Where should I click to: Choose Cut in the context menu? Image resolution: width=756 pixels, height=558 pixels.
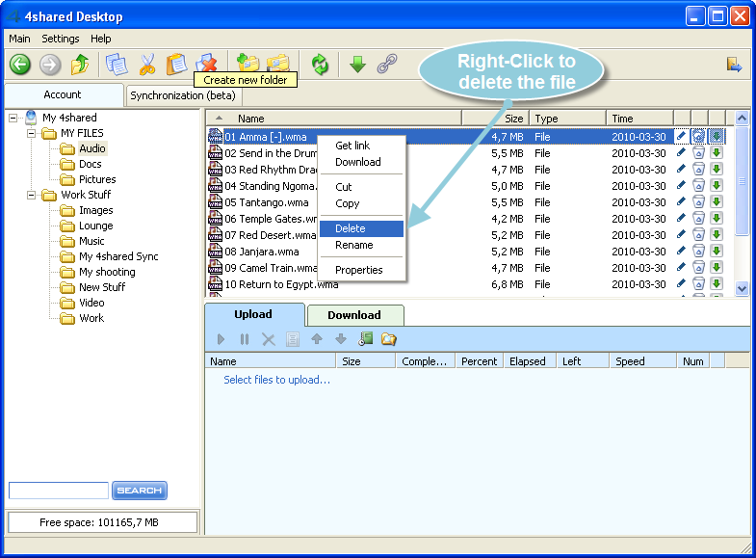361,187
